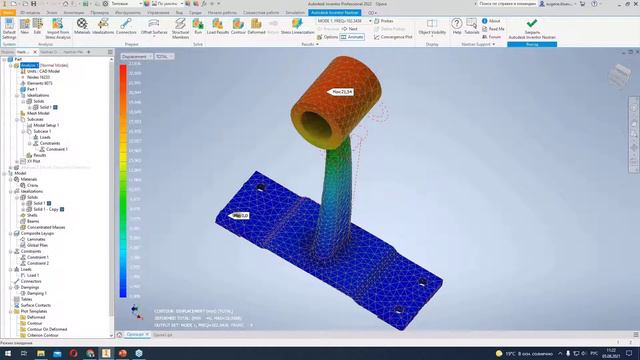Image resolution: width=640 pixels, height=360 pixels.
Task: Finish Autodesk Inventor Nastran with green check
Action: 532,29
